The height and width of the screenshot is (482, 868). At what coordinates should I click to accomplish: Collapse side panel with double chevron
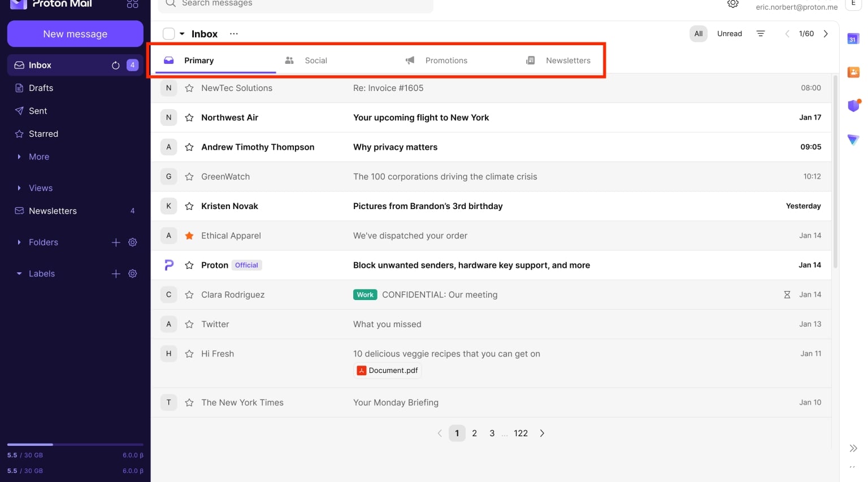[853, 448]
